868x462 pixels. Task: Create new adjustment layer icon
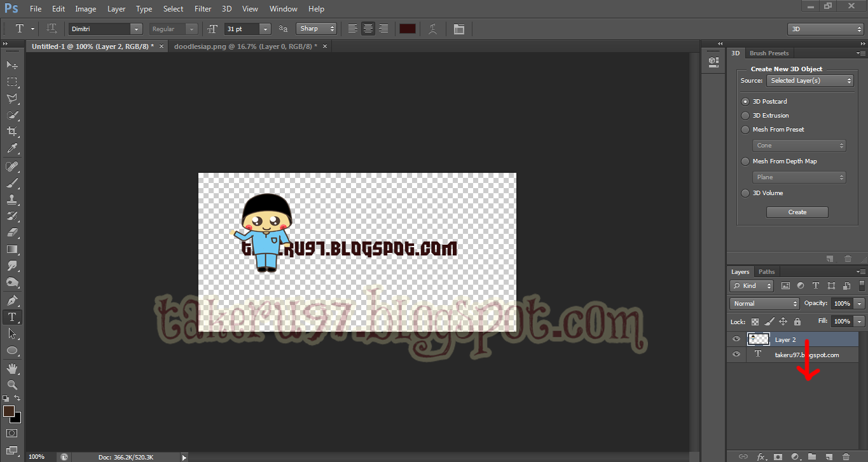[x=795, y=456]
